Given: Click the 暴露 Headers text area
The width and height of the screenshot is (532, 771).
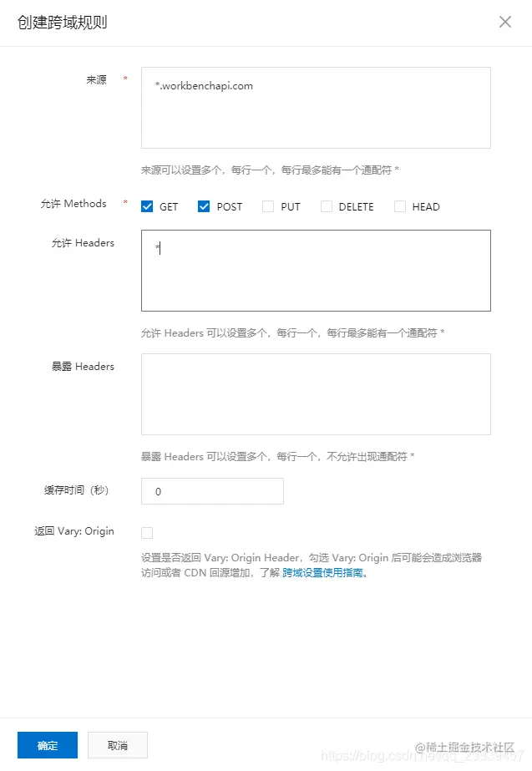Looking at the screenshot, I should (x=316, y=394).
